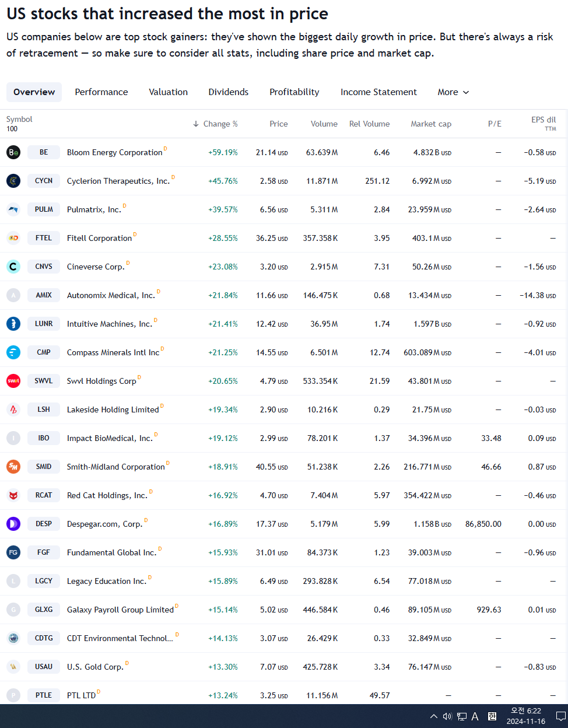Screen dimensions: 568x728
Task: Click the taskbar clock and date
Action: coord(526,716)
